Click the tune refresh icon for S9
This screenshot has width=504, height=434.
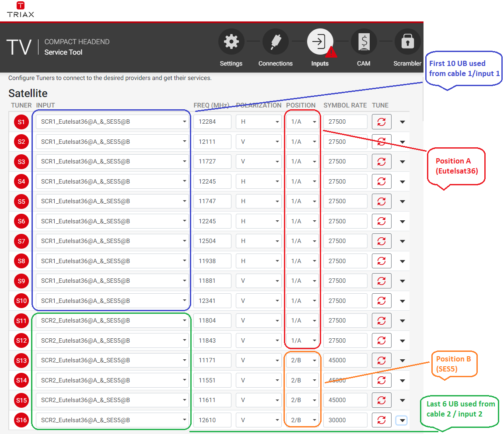(381, 281)
